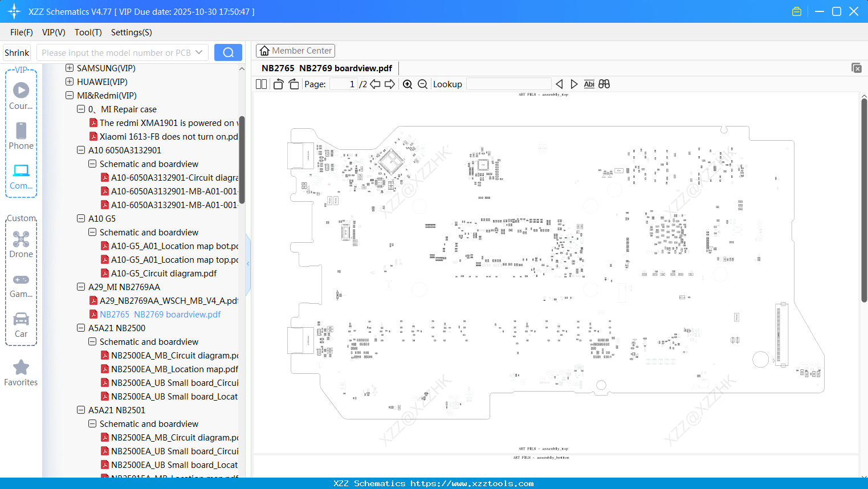Viewport: 868px width, 489px height.
Task: Open the Settings(S) menu
Action: click(132, 32)
